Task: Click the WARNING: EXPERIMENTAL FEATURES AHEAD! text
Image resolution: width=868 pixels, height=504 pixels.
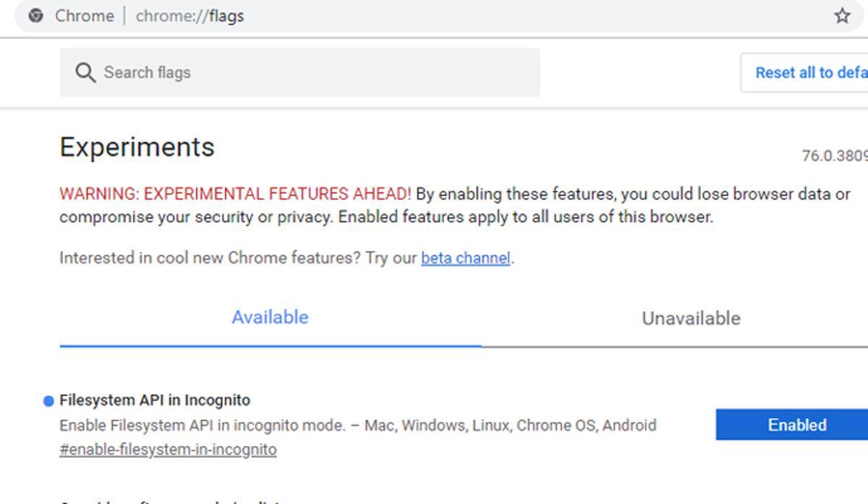Action: (235, 194)
